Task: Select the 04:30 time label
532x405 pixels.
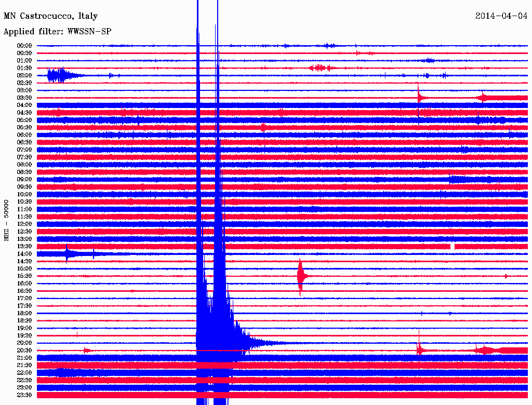Action: 24,113
